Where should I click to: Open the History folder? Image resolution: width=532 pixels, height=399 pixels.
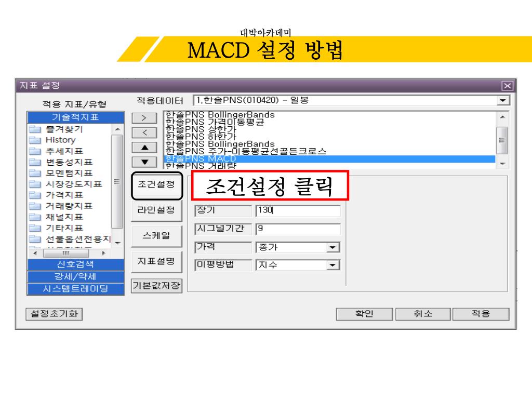point(52,140)
